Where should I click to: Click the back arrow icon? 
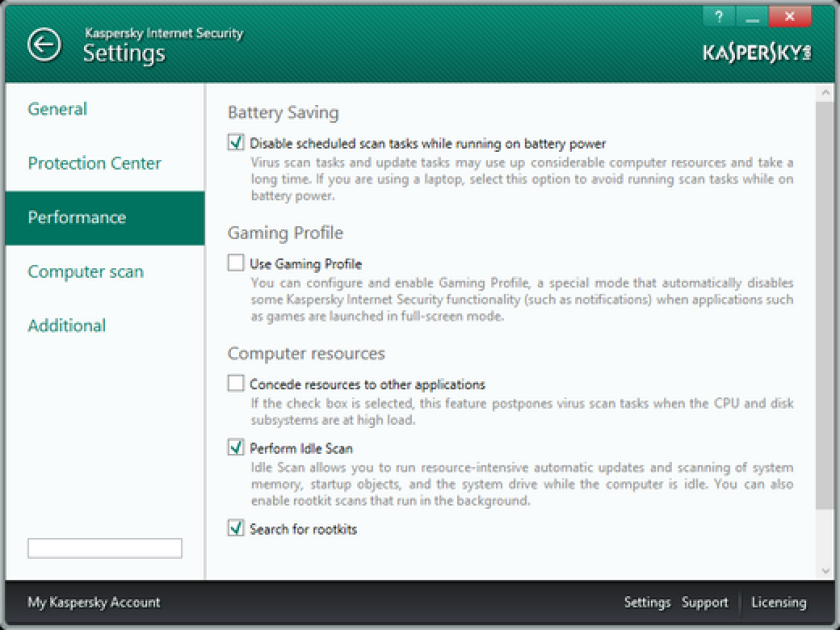[x=44, y=44]
